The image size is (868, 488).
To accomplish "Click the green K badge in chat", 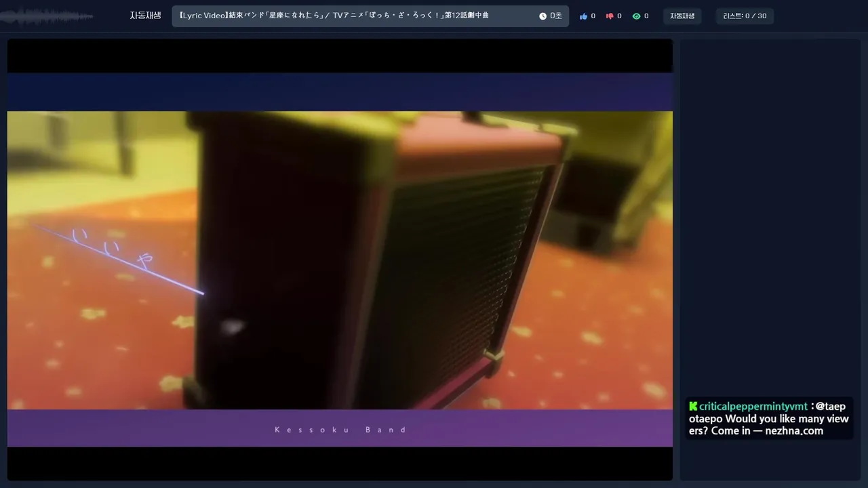I will 693,407.
